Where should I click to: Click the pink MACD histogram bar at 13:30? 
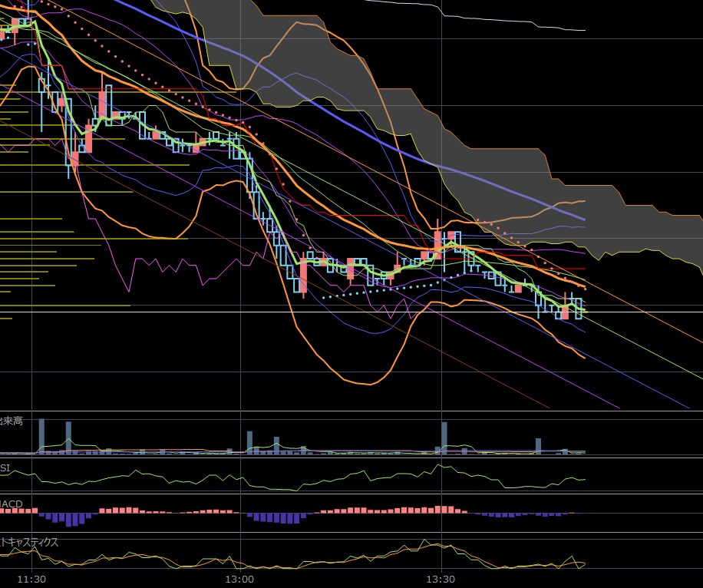[x=441, y=509]
